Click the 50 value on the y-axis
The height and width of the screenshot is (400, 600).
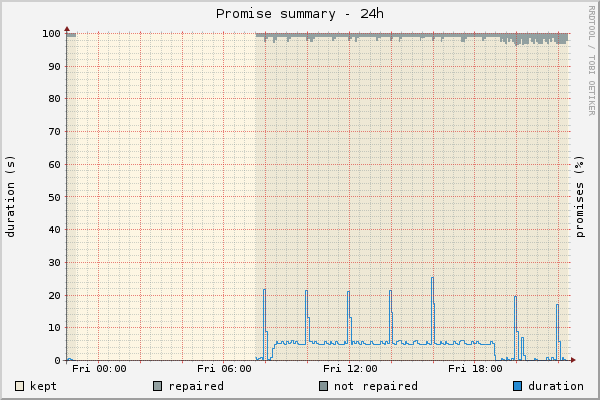pyautogui.click(x=53, y=197)
